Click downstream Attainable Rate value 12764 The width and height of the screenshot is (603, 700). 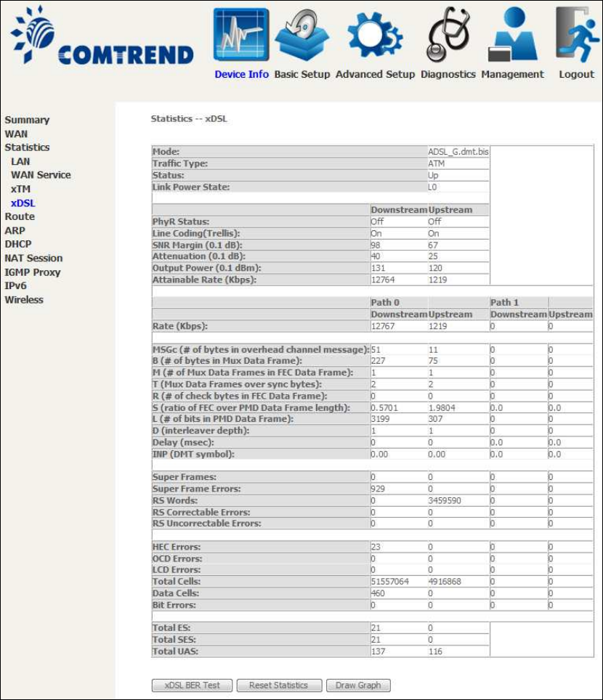click(x=382, y=280)
